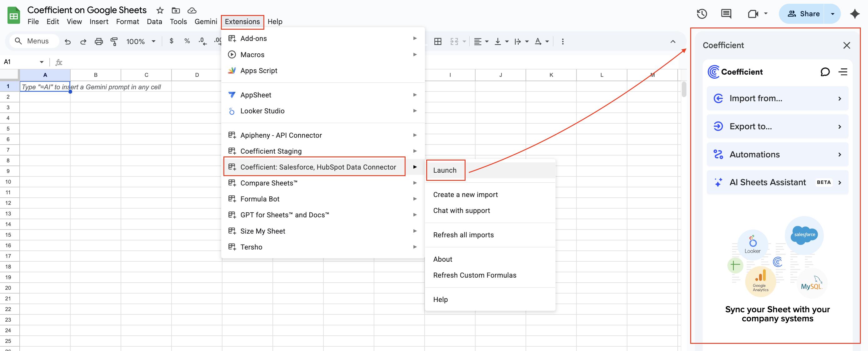Screen dimensions: 868x351
Task: Click the Share button
Action: coord(803,14)
